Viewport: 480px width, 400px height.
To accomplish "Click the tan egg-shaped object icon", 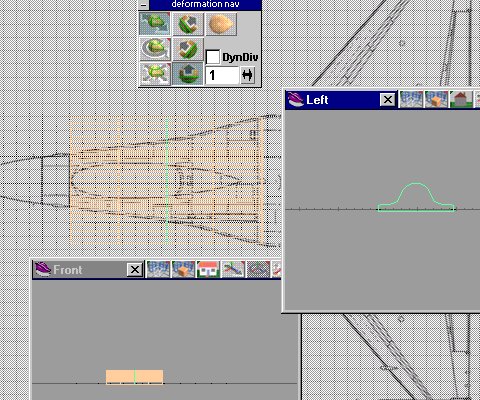I will click(x=221, y=24).
